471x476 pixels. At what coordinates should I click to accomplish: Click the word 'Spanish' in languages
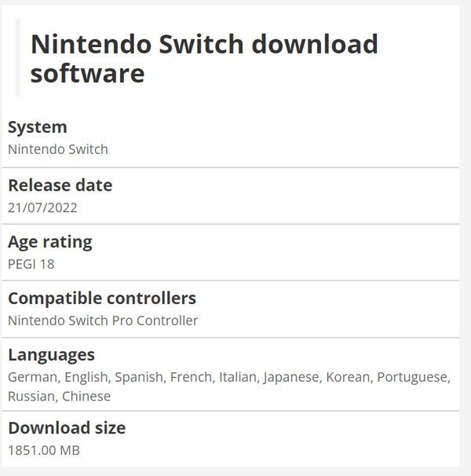coord(139,377)
